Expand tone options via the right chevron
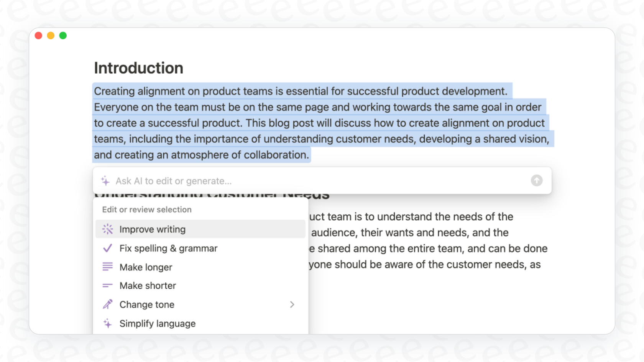The height and width of the screenshot is (362, 644). (x=292, y=305)
